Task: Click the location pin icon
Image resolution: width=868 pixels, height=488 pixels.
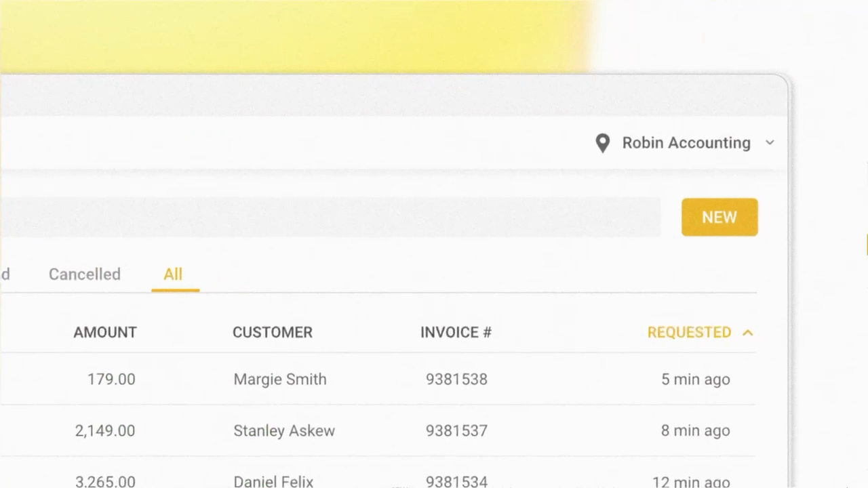Action: [602, 143]
